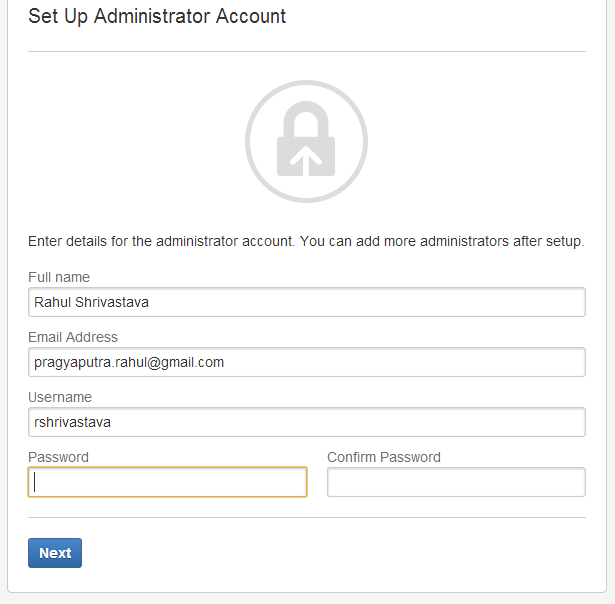Click the 'Set Up Administrator Account' heading
The image size is (615, 604).
pyautogui.click(x=157, y=17)
